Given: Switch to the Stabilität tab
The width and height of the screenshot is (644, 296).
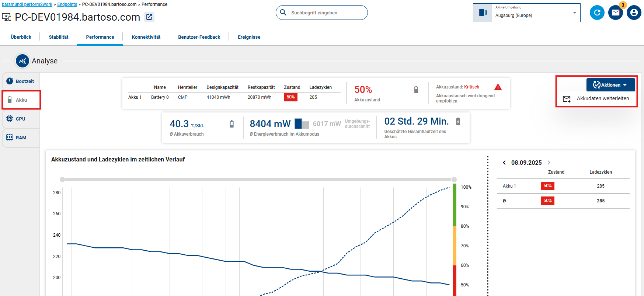Looking at the screenshot, I should pyautogui.click(x=59, y=37).
